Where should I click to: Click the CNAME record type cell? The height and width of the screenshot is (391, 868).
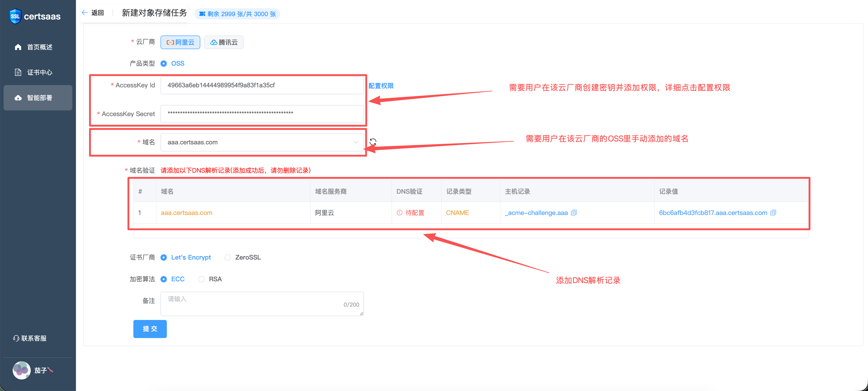[x=458, y=213]
